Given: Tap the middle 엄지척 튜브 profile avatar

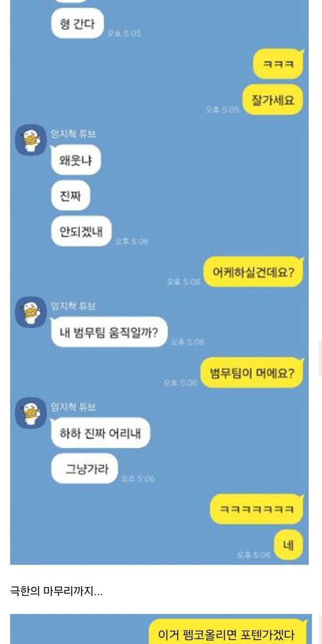Looking at the screenshot, I should click(31, 312).
